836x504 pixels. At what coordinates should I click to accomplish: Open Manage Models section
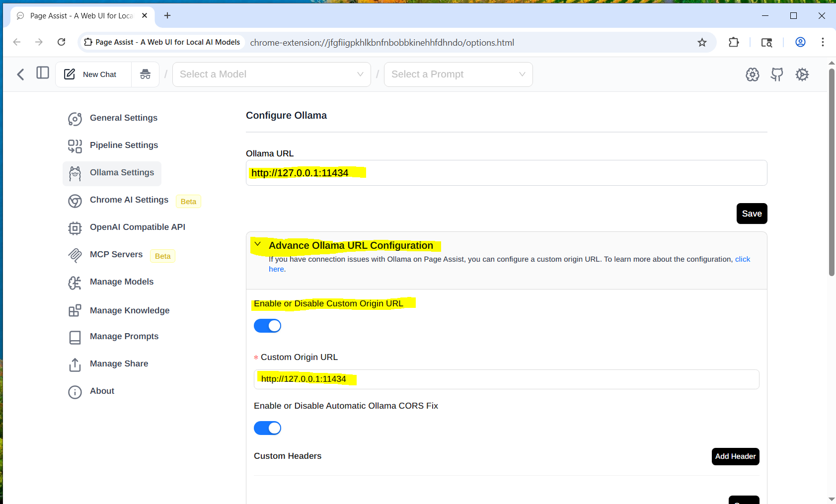pos(121,282)
